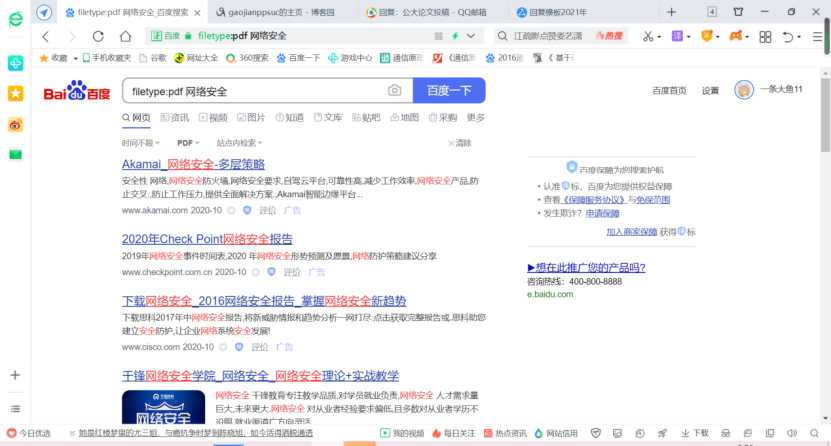Click the 网络安全 result thumbnail image
The height and width of the screenshot is (446, 831).
(x=163, y=407)
